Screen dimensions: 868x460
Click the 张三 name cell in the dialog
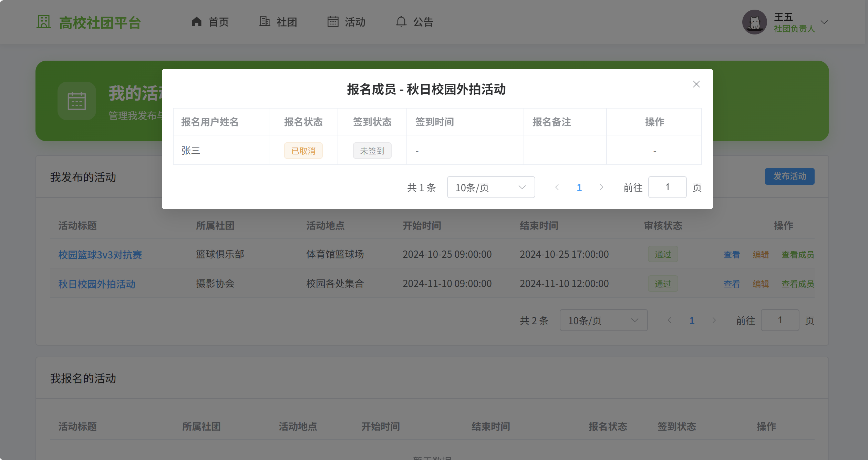(x=221, y=150)
